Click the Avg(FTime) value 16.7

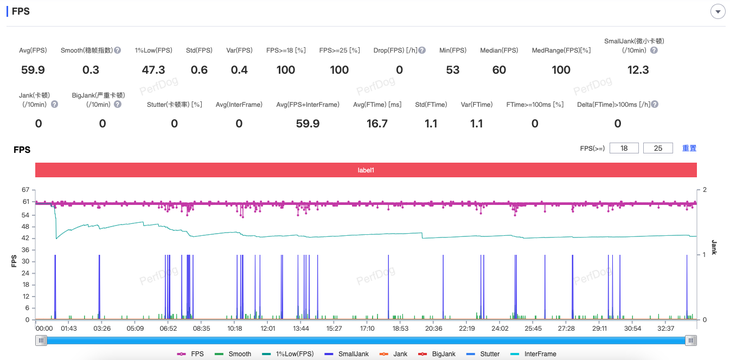[x=377, y=123]
